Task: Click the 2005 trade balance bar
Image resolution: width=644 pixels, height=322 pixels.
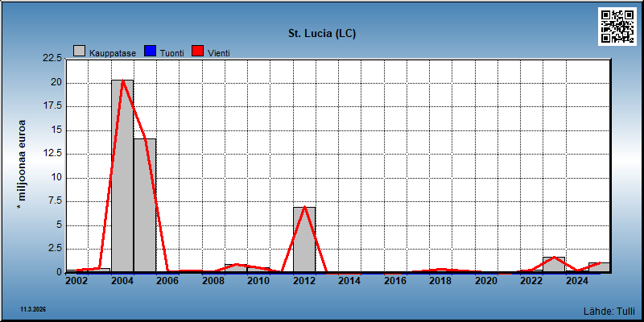Action: coord(145,205)
